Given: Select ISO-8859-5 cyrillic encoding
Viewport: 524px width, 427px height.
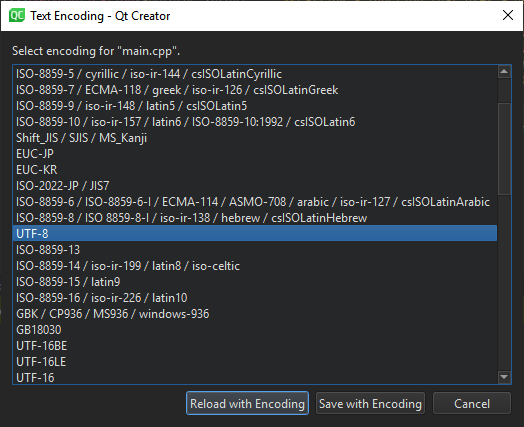Looking at the screenshot, I should (x=255, y=74).
